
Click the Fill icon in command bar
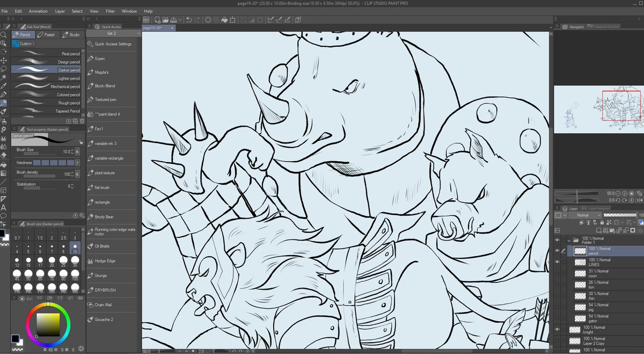225,20
